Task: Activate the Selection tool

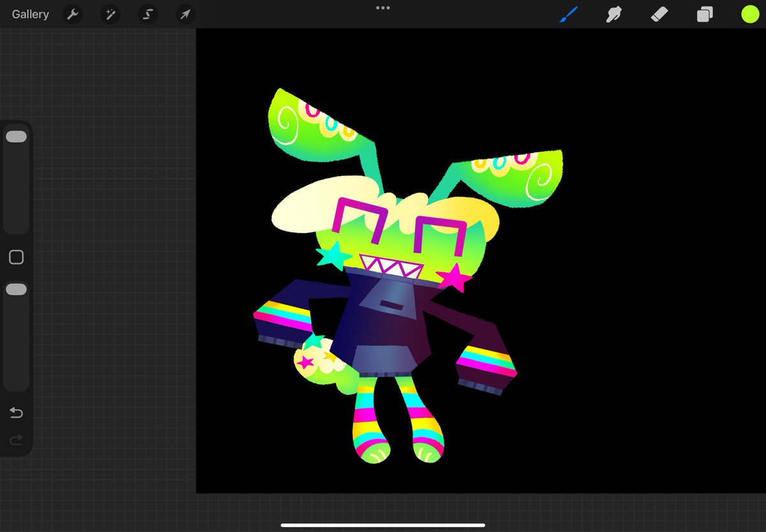Action: (148, 14)
